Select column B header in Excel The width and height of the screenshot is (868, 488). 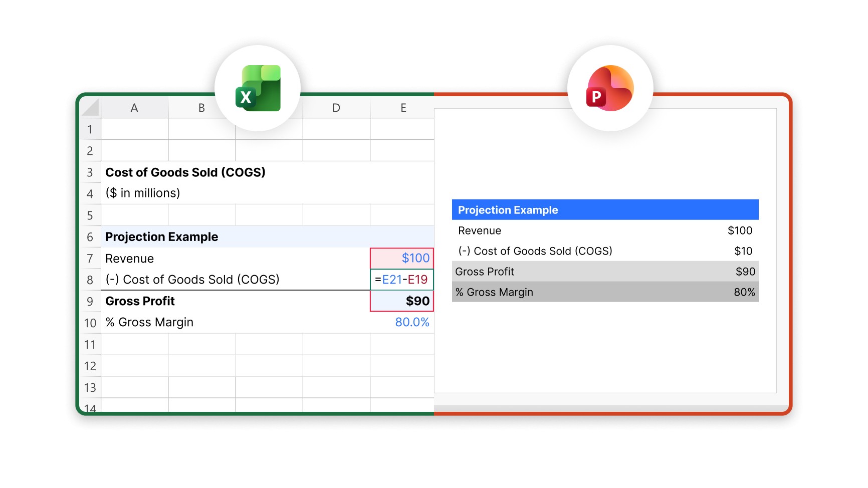(201, 108)
